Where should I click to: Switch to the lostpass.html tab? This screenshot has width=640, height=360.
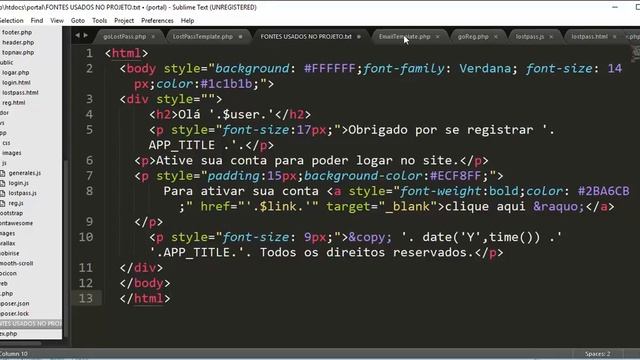[589, 37]
